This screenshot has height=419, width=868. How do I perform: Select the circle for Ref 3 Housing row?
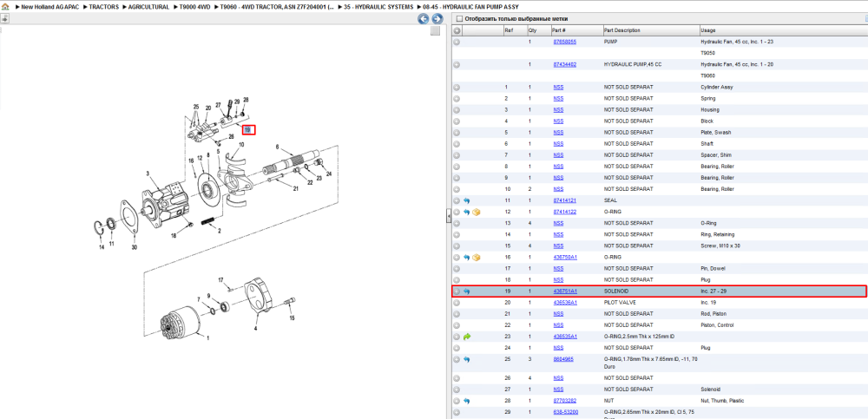[x=457, y=110]
